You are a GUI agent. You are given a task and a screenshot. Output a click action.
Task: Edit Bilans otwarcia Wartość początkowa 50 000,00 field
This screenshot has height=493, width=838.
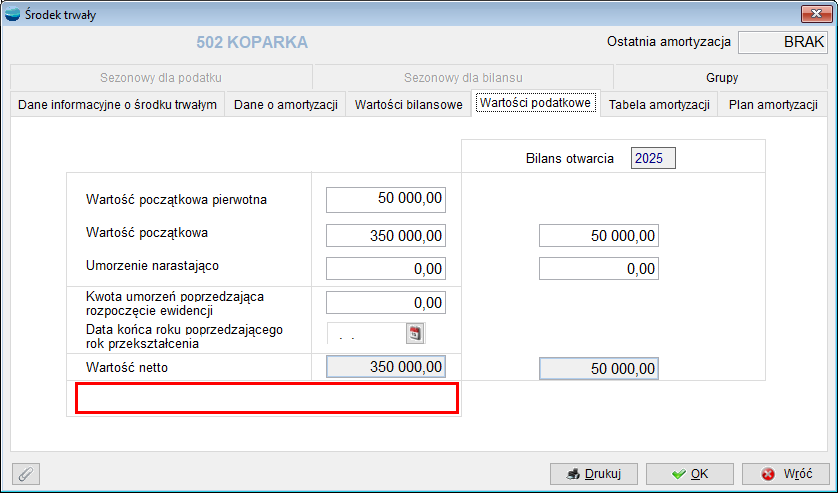click(x=599, y=236)
